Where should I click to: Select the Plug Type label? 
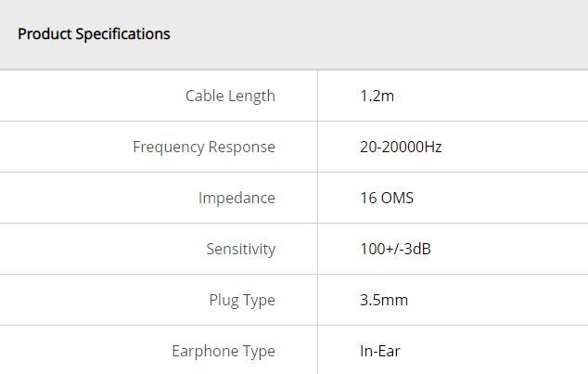tap(242, 300)
